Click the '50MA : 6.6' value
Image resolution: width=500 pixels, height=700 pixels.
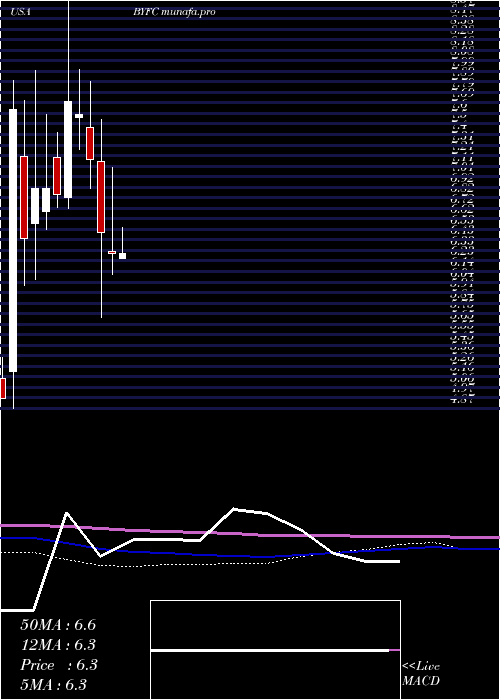[x=58, y=625]
